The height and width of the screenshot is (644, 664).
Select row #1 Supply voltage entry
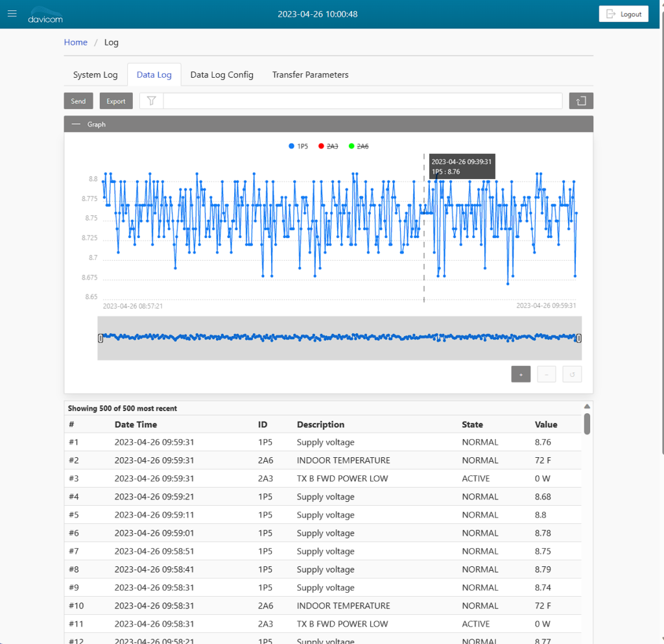[x=323, y=442]
